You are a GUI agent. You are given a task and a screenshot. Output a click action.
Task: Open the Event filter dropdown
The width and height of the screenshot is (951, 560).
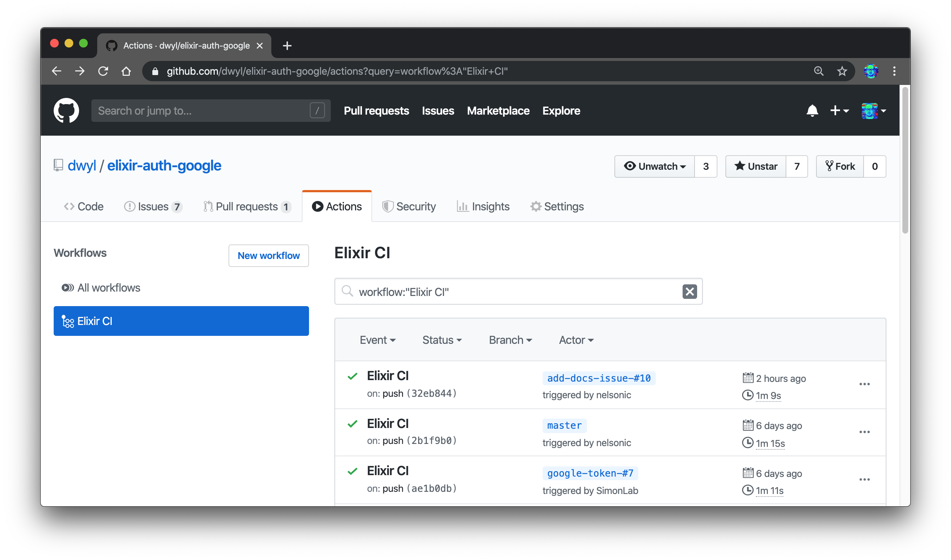tap(378, 339)
